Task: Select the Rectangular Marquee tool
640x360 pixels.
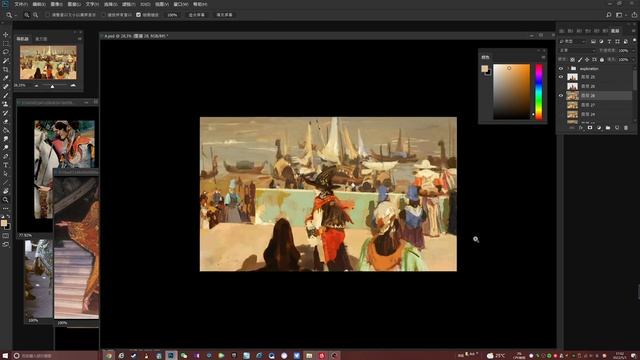Action: click(6, 43)
